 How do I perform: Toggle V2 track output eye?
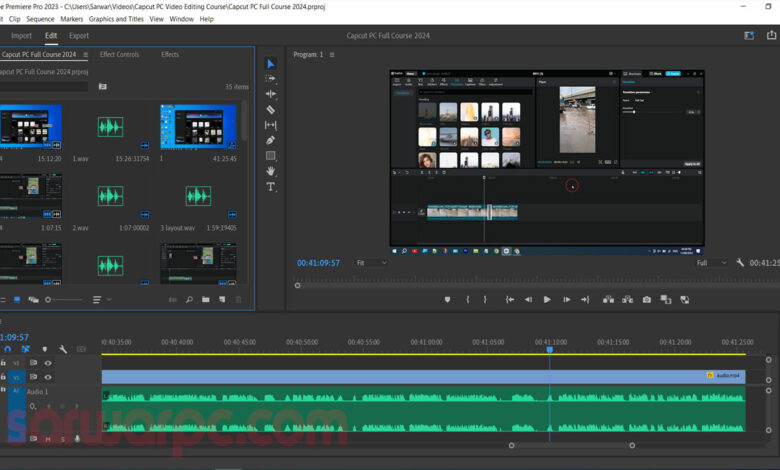(x=48, y=363)
